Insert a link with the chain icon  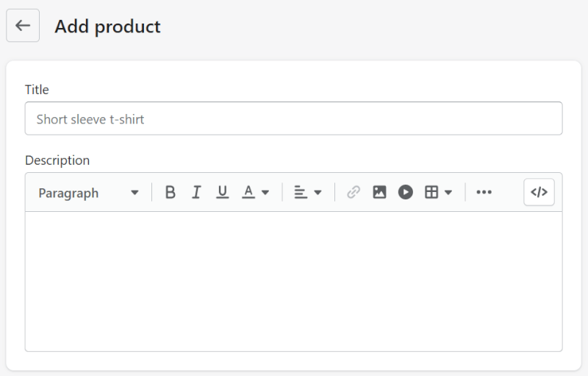(354, 193)
